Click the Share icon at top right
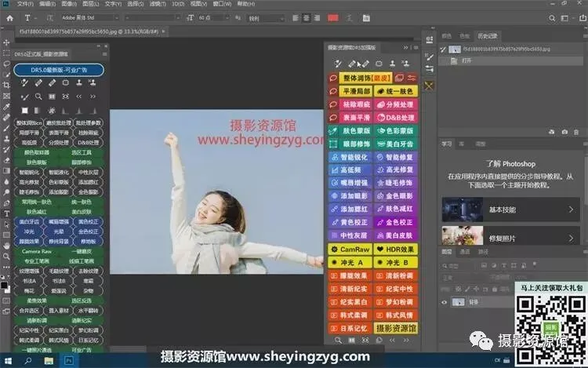588x368 pixels. [583, 18]
